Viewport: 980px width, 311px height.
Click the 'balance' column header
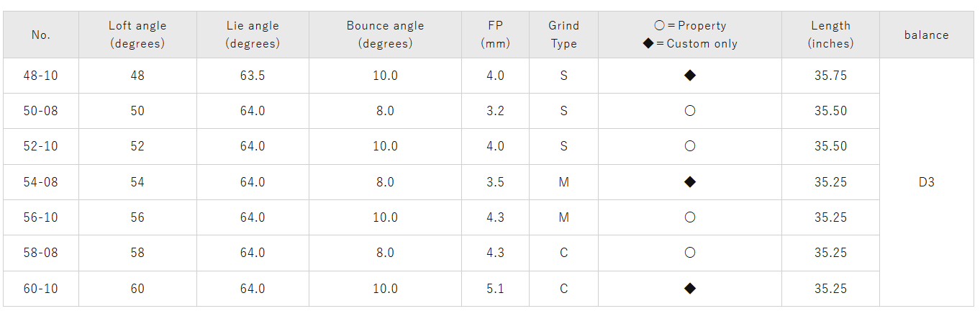926,35
